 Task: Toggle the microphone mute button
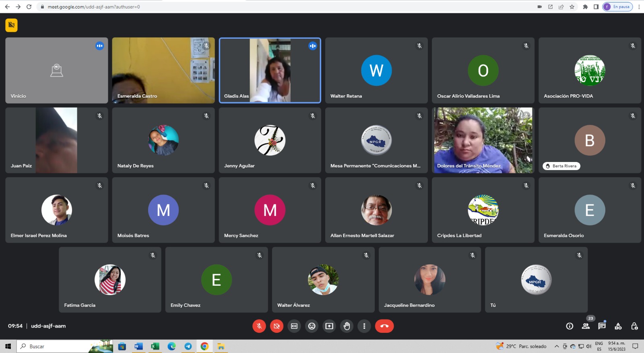click(259, 326)
